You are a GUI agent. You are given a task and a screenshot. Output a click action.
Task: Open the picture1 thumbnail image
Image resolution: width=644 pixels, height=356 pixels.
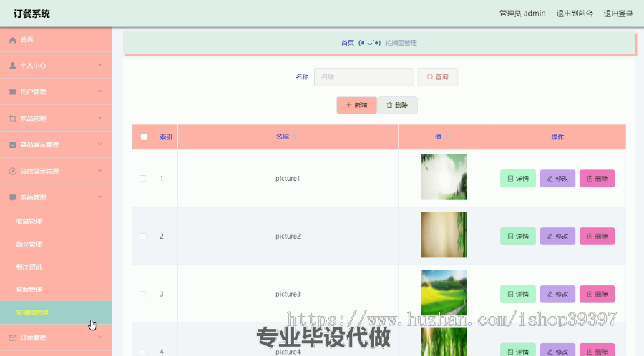[444, 177]
